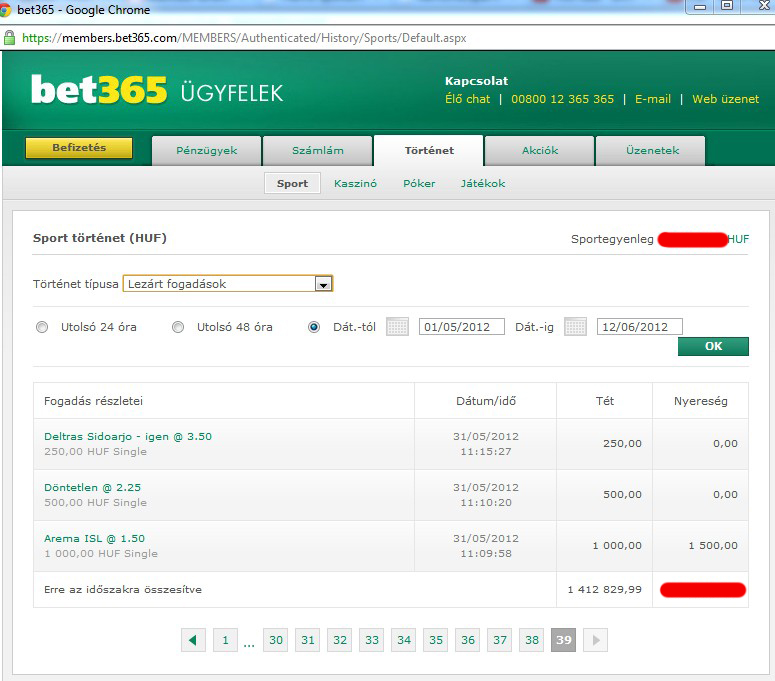Go to page 36

point(468,640)
